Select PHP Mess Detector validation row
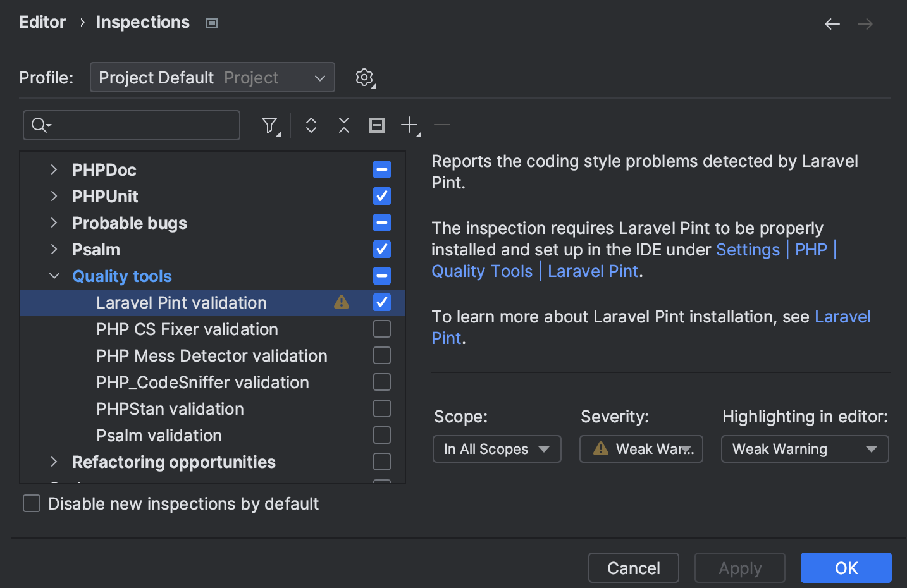The width and height of the screenshot is (907, 588). (213, 355)
